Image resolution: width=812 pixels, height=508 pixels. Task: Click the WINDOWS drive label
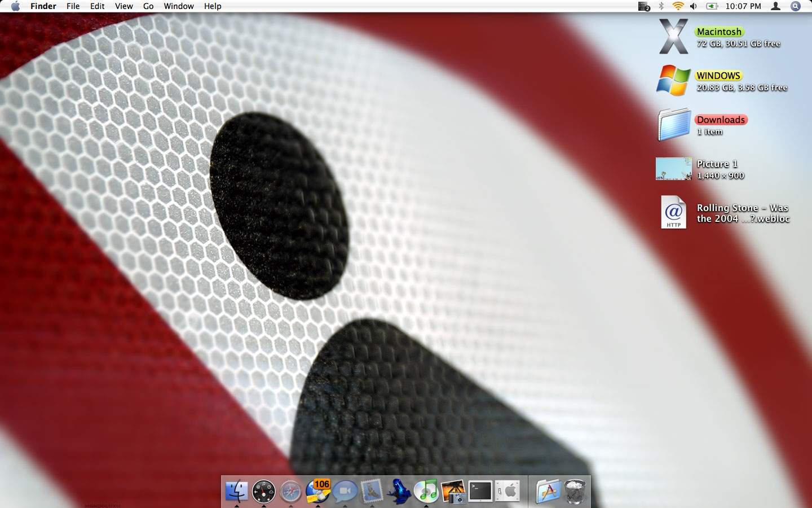718,76
